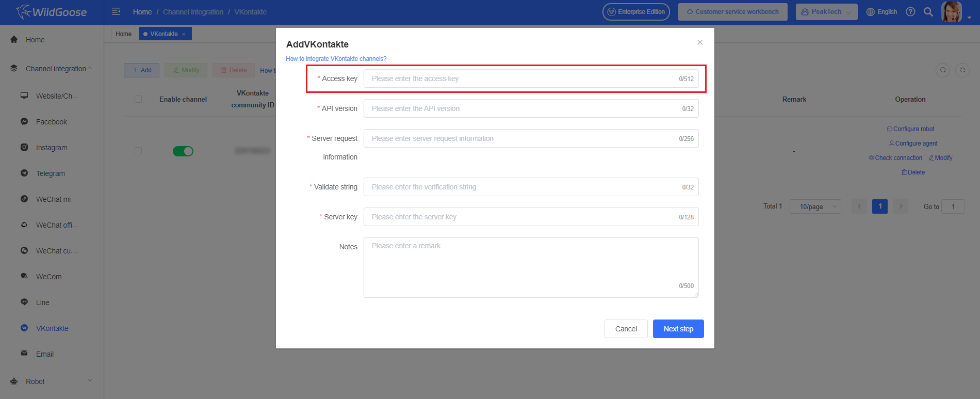Focus the Validate string input
The width and height of the screenshot is (980, 399).
(x=531, y=187)
